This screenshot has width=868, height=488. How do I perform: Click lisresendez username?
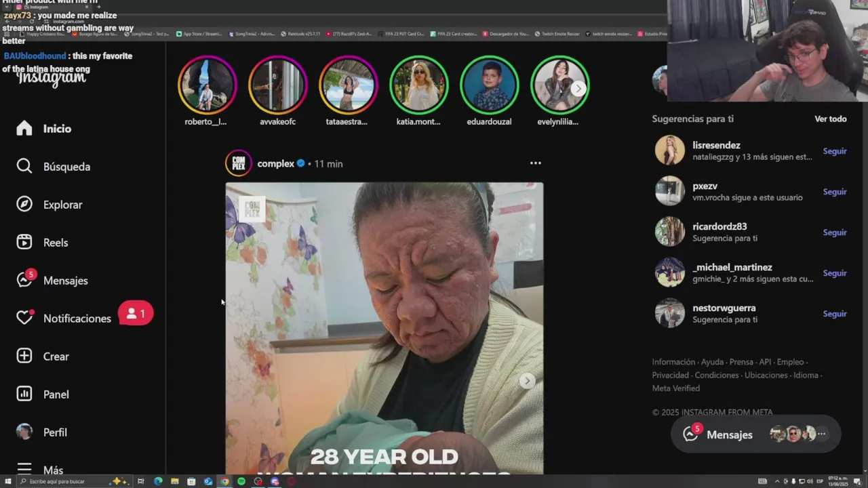(716, 145)
